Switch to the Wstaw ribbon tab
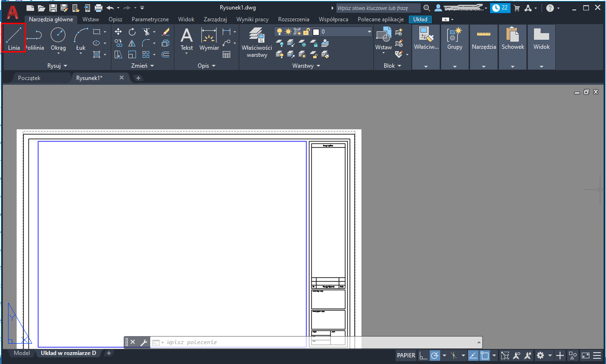Image resolution: width=606 pixels, height=364 pixels. 90,19
